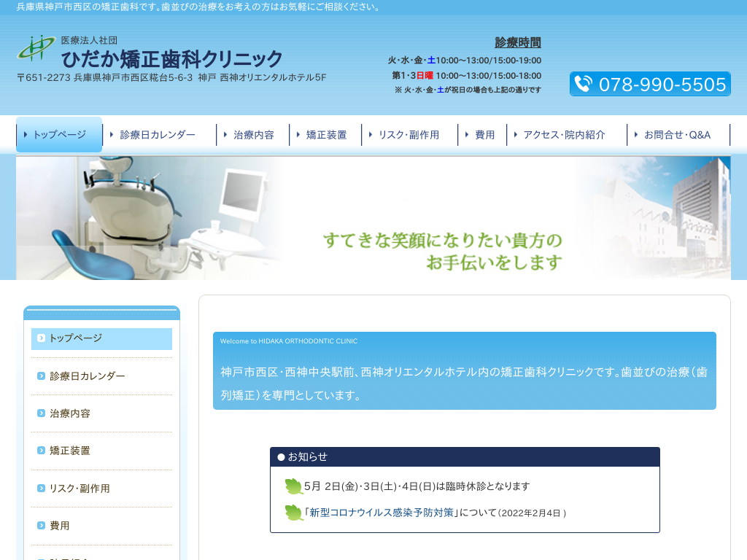Click the sidebar トップページ link
The height and width of the screenshot is (560, 747).
[101, 338]
